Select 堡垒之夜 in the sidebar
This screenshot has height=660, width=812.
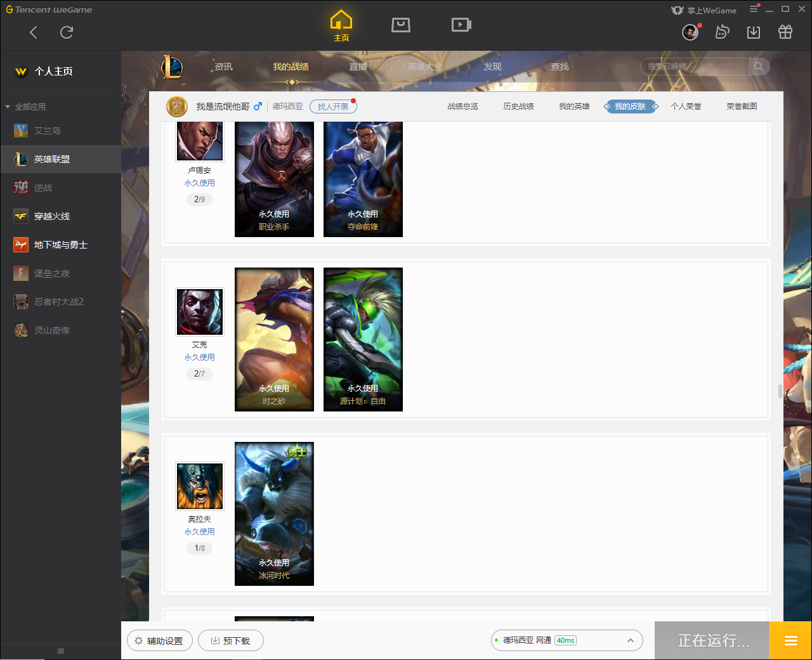point(60,273)
